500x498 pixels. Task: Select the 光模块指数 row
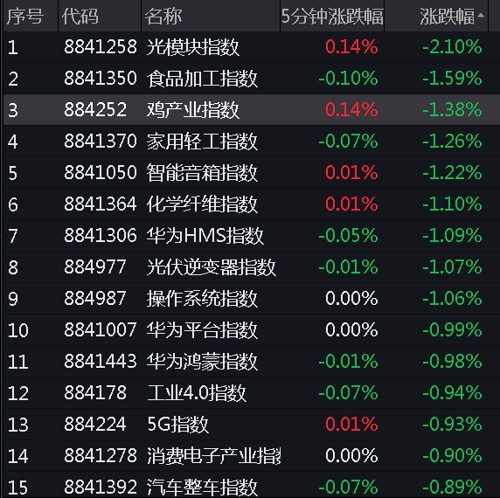tap(252, 47)
